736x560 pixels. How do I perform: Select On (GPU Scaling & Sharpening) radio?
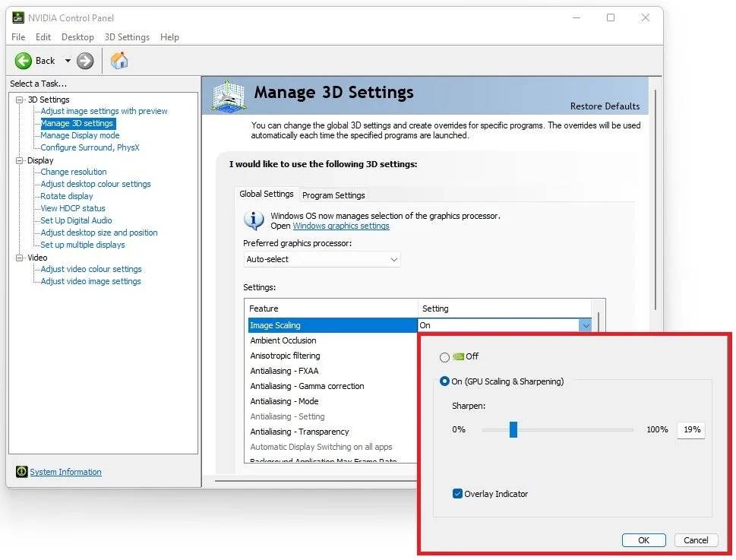(x=444, y=381)
